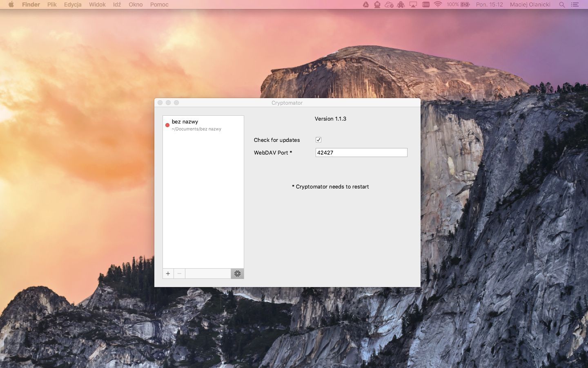Minimize the Cryptomator window
Image resolution: width=588 pixels, height=368 pixels.
coord(168,103)
